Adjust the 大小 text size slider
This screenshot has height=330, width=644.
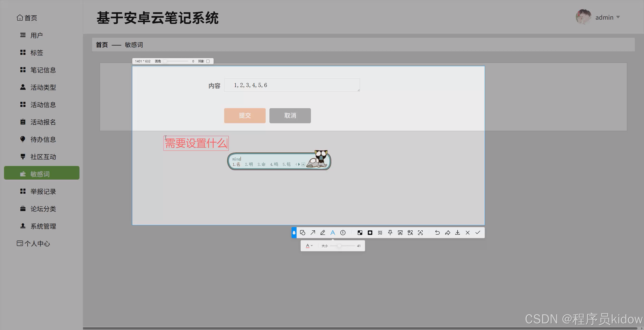(339, 246)
